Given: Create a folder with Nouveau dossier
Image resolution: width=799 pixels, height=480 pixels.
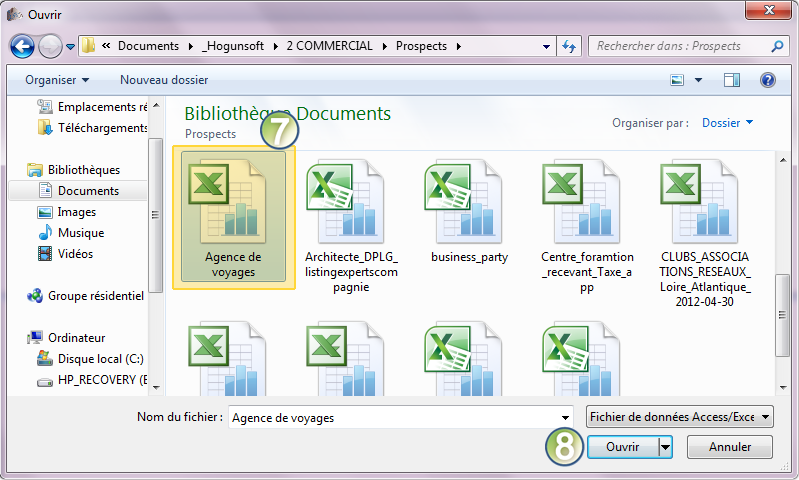Looking at the screenshot, I should pyautogui.click(x=164, y=80).
